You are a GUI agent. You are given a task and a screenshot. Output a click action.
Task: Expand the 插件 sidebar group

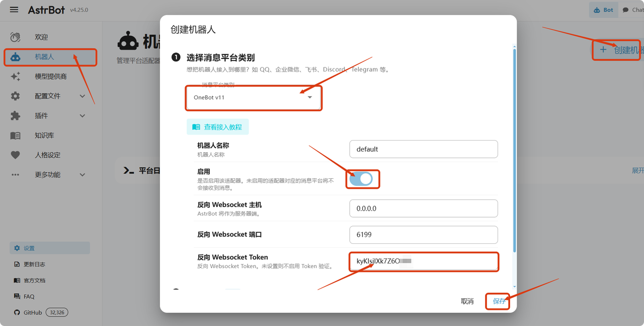[83, 116]
